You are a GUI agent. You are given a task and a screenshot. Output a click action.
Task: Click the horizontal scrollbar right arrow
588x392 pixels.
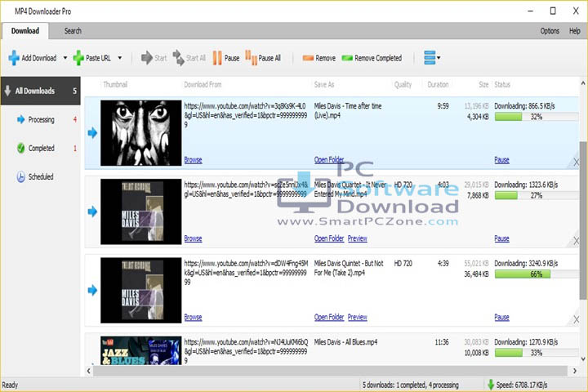[x=574, y=371]
